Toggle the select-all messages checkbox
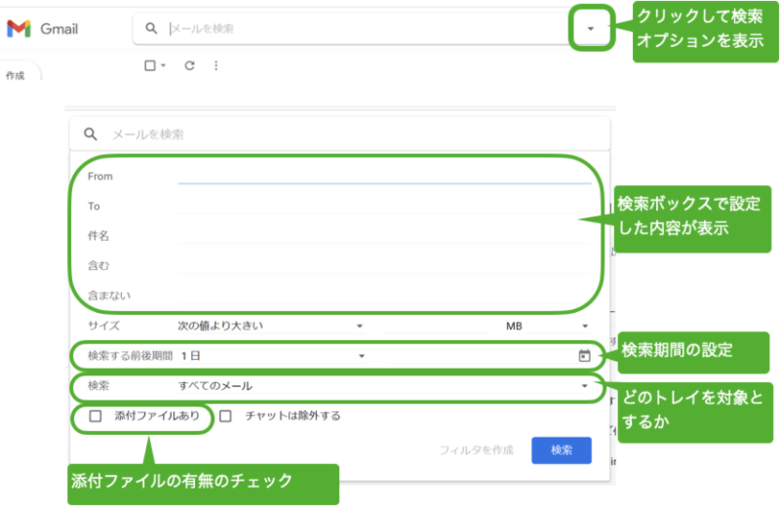Image resolution: width=780 pixels, height=506 pixels. (149, 66)
